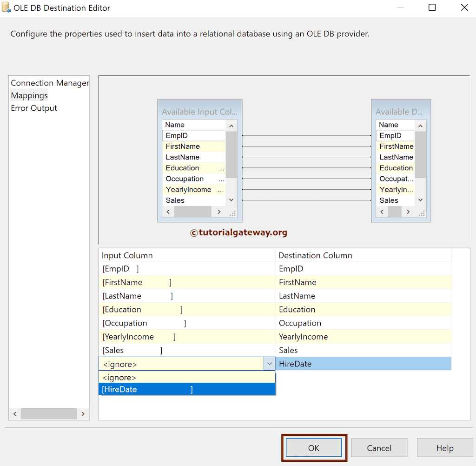Screen dimensions: 476x466
Task: Switch to the Error Output page
Action: point(33,108)
